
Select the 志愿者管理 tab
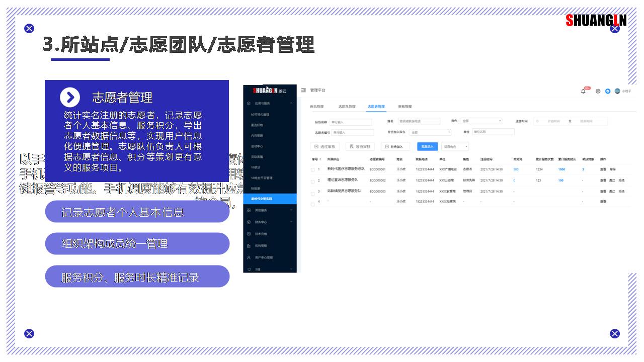[376, 107]
